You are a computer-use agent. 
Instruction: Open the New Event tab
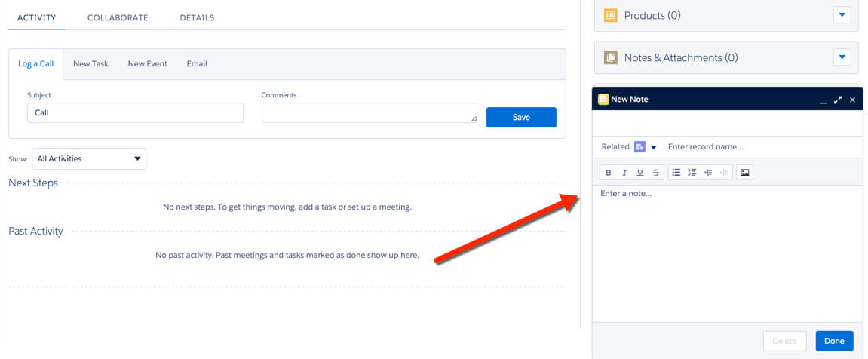point(148,64)
